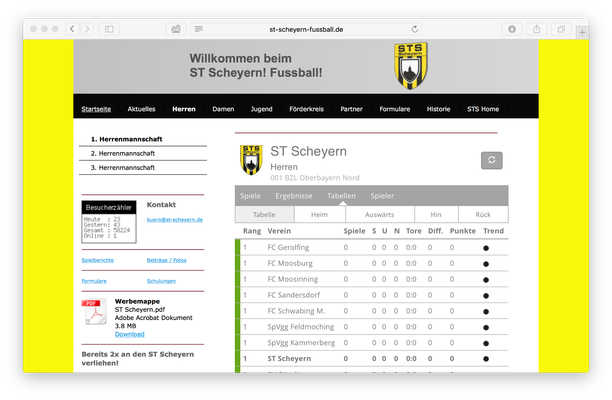Screen dimensions: 612x400
Task: Click the buero@st-scheyern.de email link
Action: click(174, 220)
